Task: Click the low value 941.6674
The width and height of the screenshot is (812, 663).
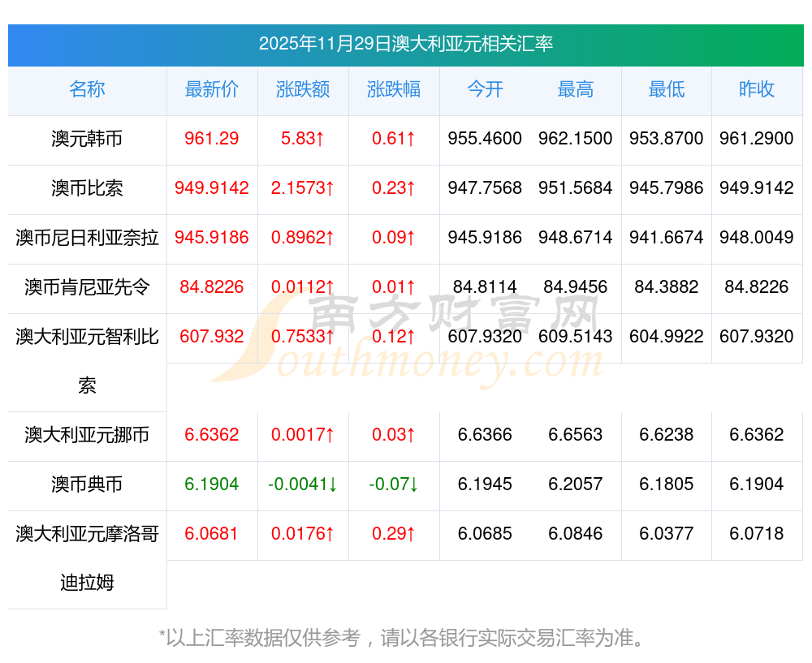Action: [667, 238]
